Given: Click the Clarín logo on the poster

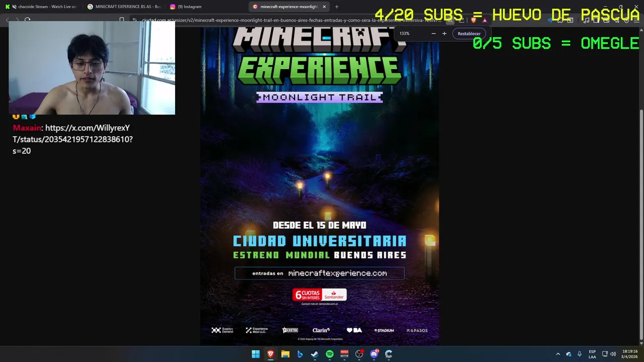Looking at the screenshot, I should pyautogui.click(x=321, y=330).
